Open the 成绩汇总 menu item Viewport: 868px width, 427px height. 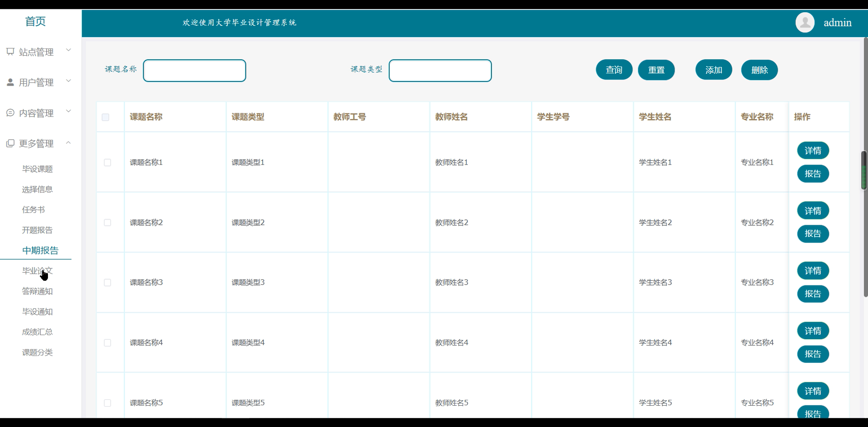click(38, 332)
